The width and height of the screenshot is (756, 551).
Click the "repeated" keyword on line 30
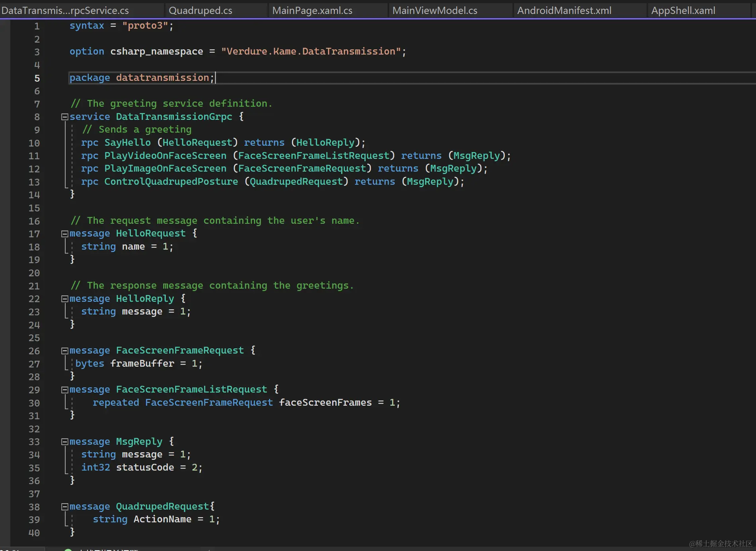tap(116, 403)
